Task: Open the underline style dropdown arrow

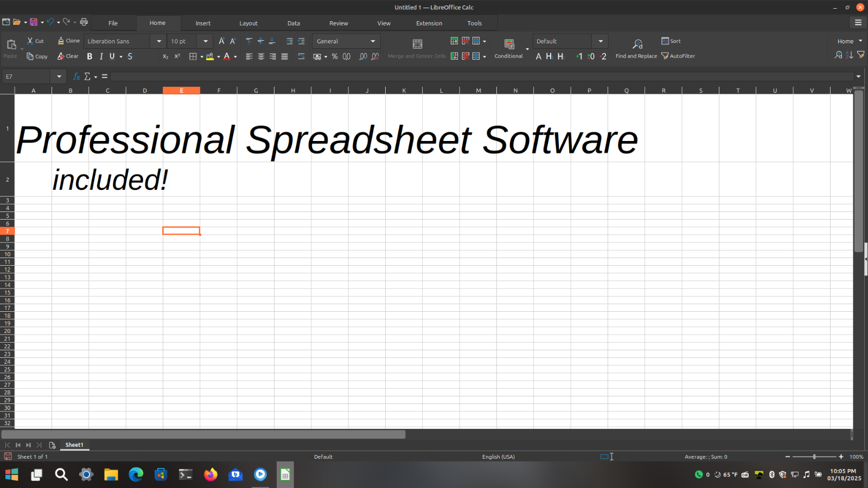Action: pos(121,57)
